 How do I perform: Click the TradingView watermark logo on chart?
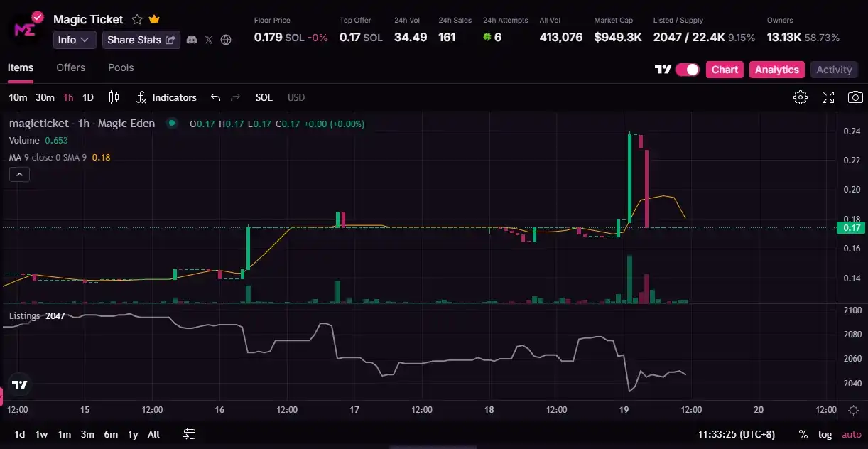pos(20,384)
